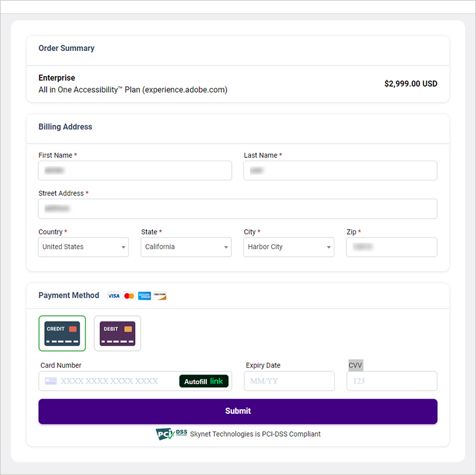This screenshot has width=476, height=475.
Task: Click Skynet Technologies is PCI-DSS Compliant text
Action: coord(256,434)
